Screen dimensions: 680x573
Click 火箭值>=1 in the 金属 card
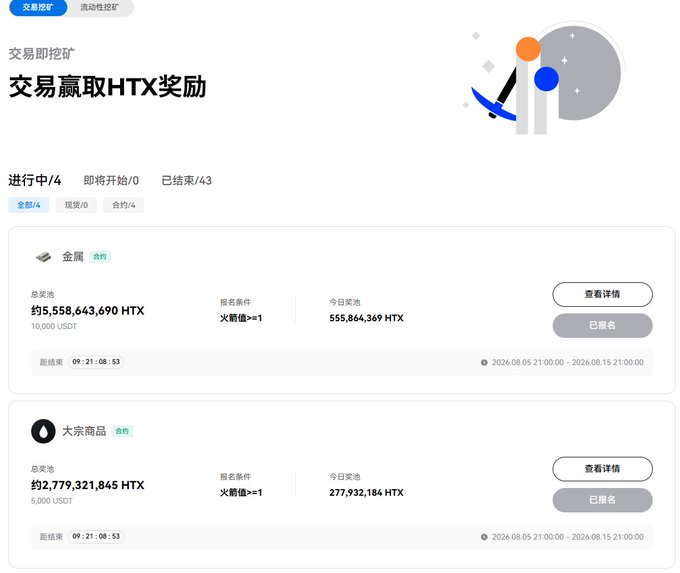coord(241,318)
